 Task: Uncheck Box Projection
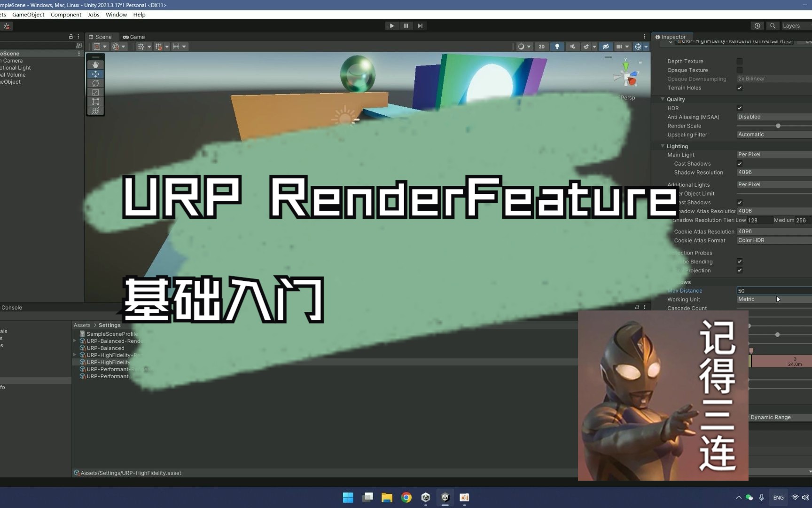pos(740,270)
